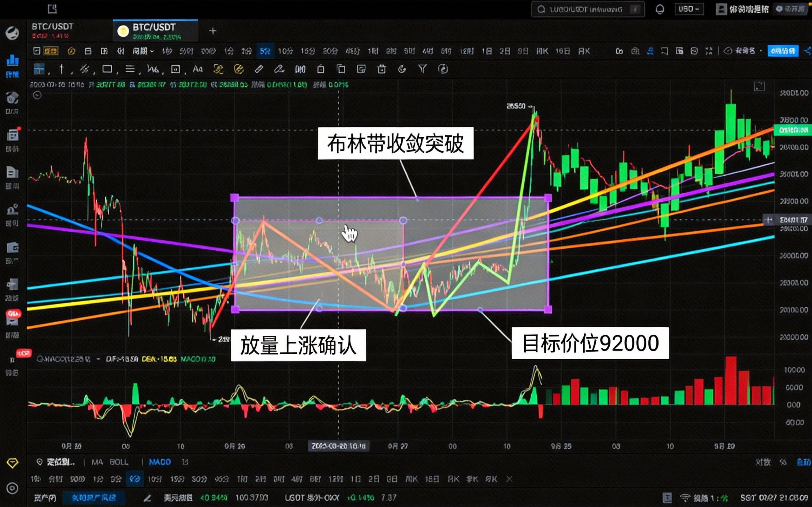Expand the period dropdown in top toolbar
The height and width of the screenshot is (507, 812).
[143, 51]
